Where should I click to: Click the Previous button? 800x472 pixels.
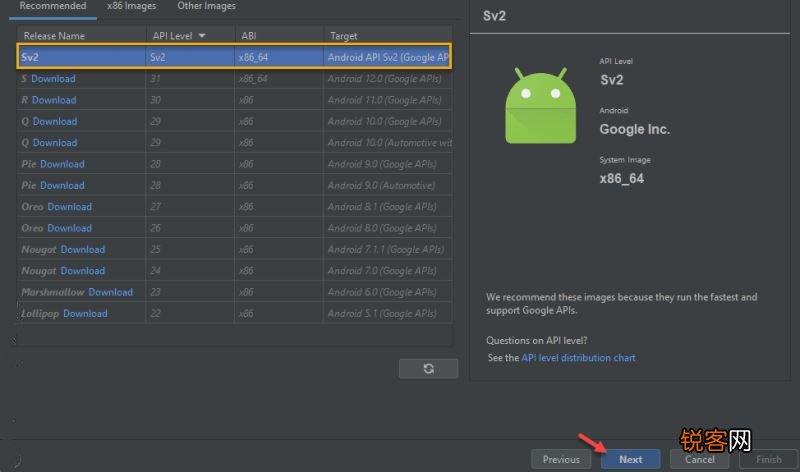(x=561, y=459)
